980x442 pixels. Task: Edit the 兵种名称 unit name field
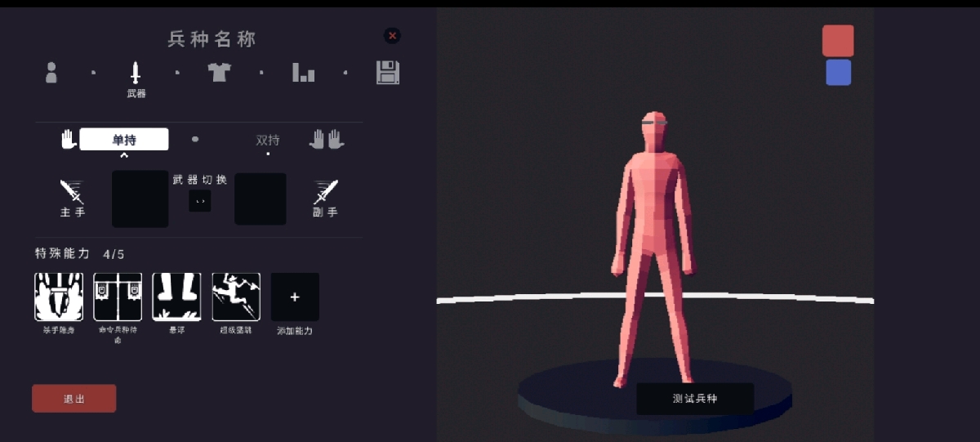tap(212, 38)
